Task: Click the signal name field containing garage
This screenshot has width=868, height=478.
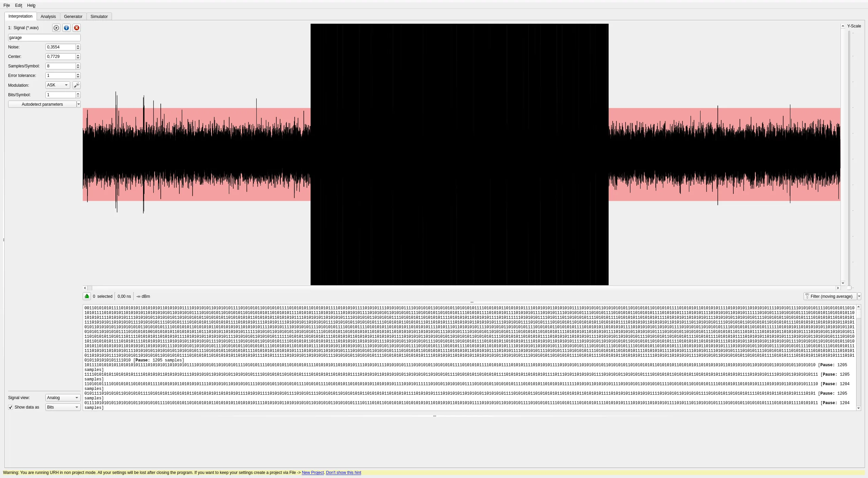Action: pyautogui.click(x=44, y=38)
